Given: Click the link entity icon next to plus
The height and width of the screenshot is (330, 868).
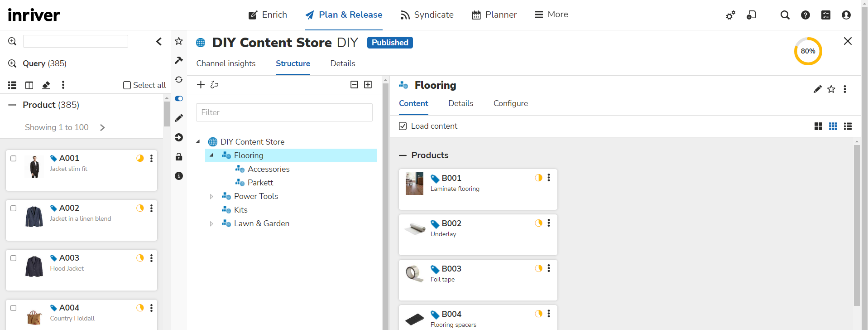Looking at the screenshot, I should [215, 85].
